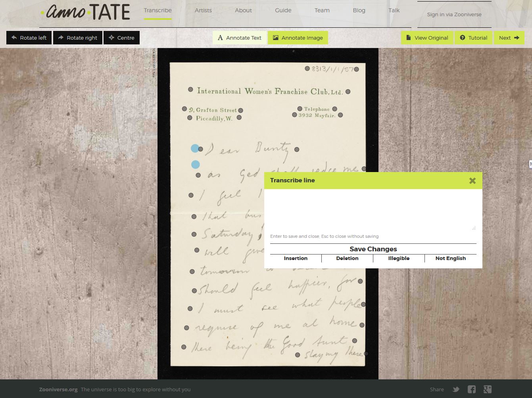Switch to Annotate Image mode
This screenshot has width=532, height=398.
click(x=298, y=38)
